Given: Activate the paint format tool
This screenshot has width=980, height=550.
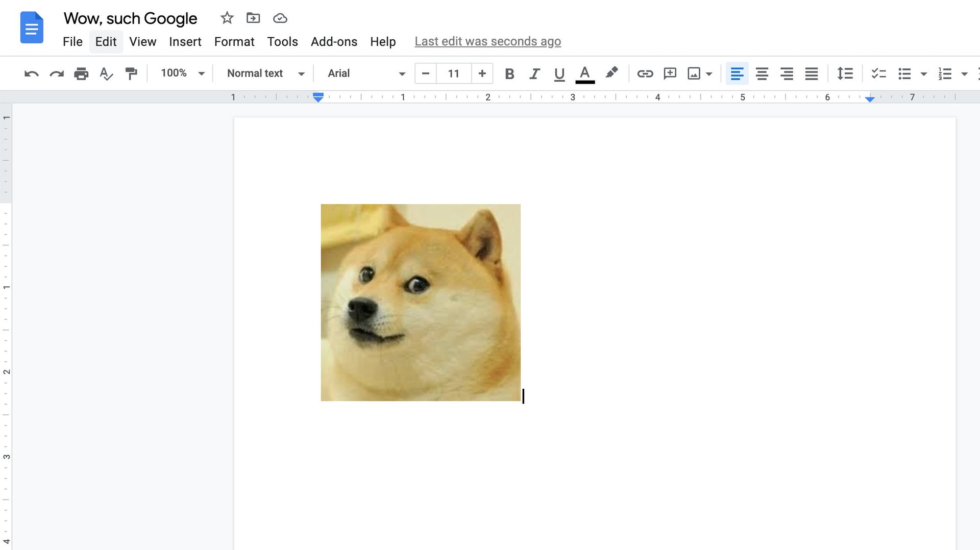Looking at the screenshot, I should [131, 73].
